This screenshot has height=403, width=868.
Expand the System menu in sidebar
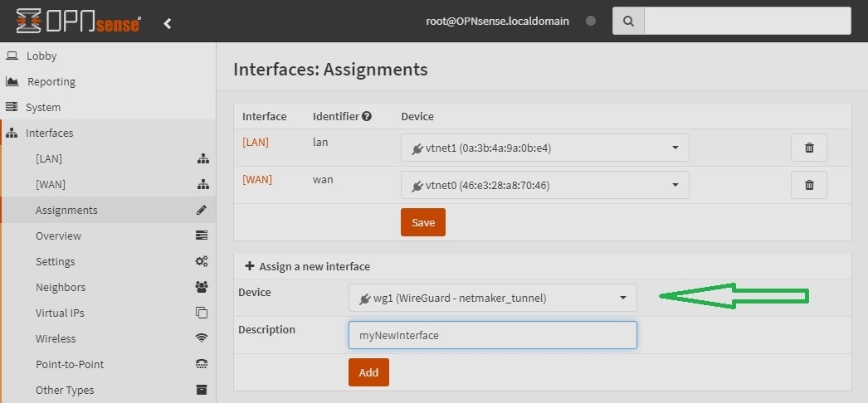pyautogui.click(x=43, y=108)
